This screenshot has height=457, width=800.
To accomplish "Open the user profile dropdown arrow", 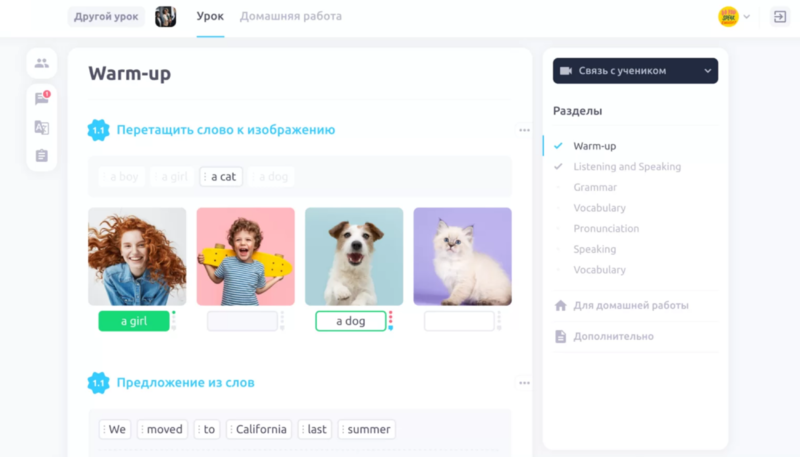I will click(x=747, y=17).
